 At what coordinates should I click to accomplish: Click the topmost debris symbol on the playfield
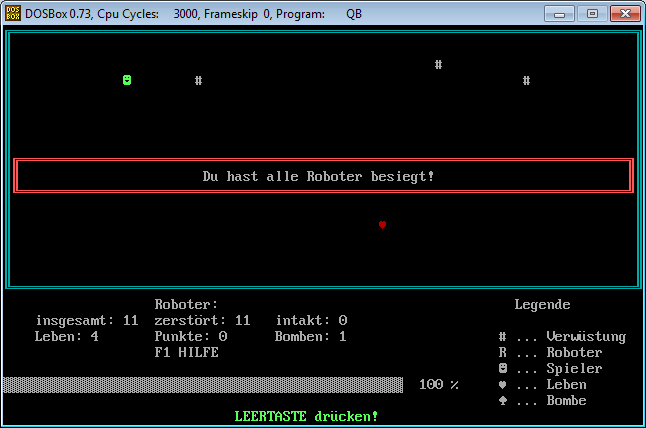(x=438, y=64)
